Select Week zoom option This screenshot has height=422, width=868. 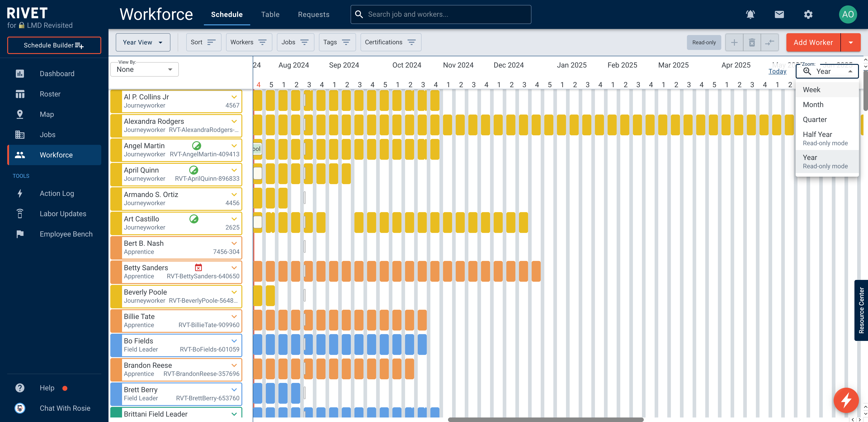pyautogui.click(x=827, y=90)
